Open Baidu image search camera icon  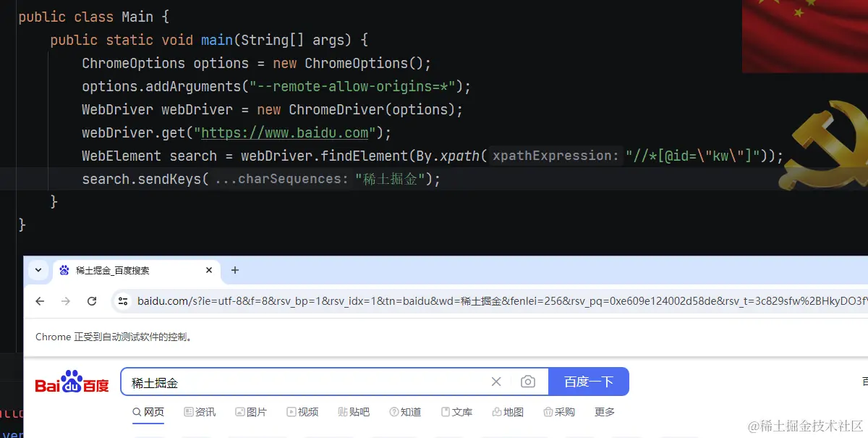coord(528,382)
